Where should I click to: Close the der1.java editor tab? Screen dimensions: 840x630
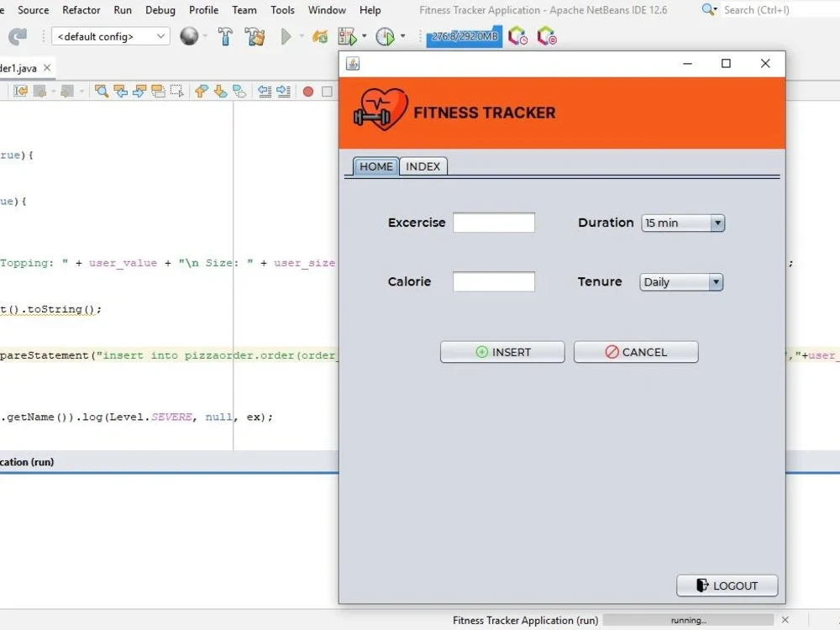[47, 67]
